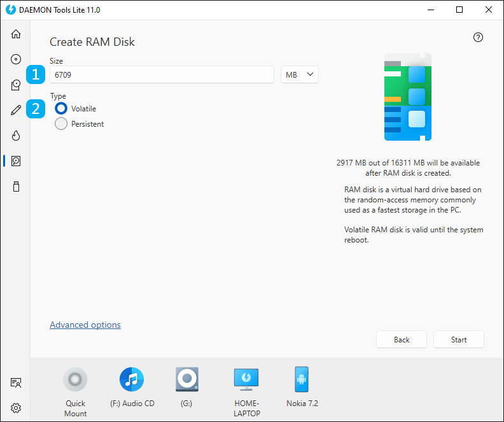Open Settings gear in sidebar
This screenshot has height=422, width=504.
[16, 408]
